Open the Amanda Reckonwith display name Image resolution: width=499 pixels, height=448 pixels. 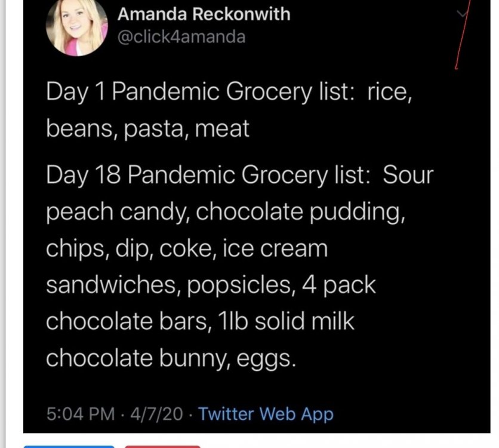[204, 14]
